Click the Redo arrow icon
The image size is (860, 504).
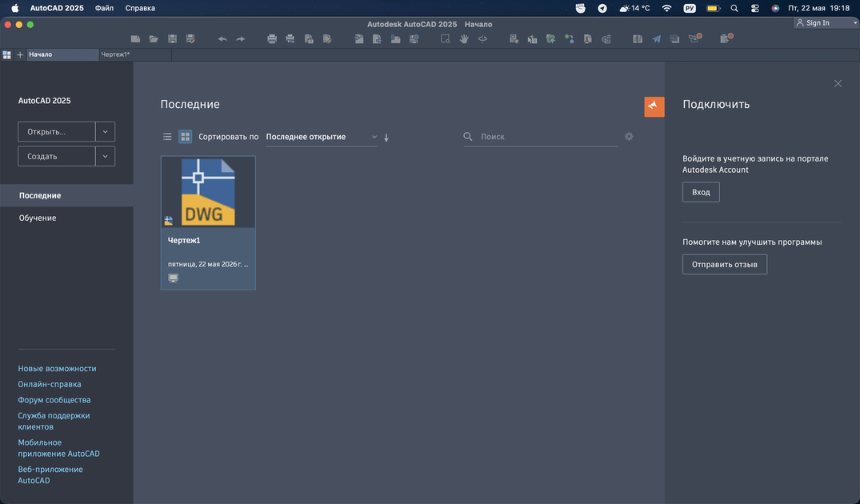tap(240, 39)
